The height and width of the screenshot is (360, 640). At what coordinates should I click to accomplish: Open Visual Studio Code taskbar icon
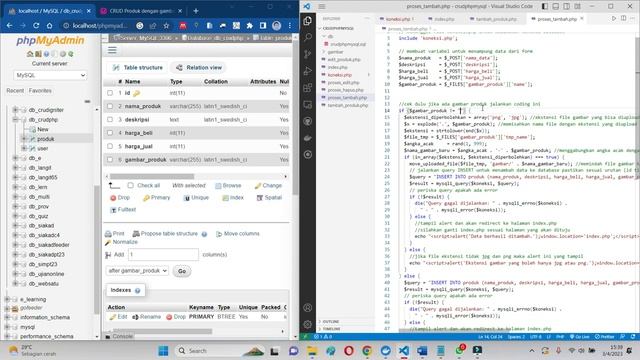(x=404, y=351)
